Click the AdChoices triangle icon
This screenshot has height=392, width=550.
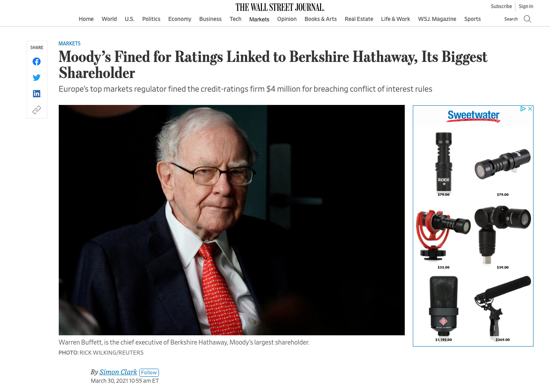523,109
